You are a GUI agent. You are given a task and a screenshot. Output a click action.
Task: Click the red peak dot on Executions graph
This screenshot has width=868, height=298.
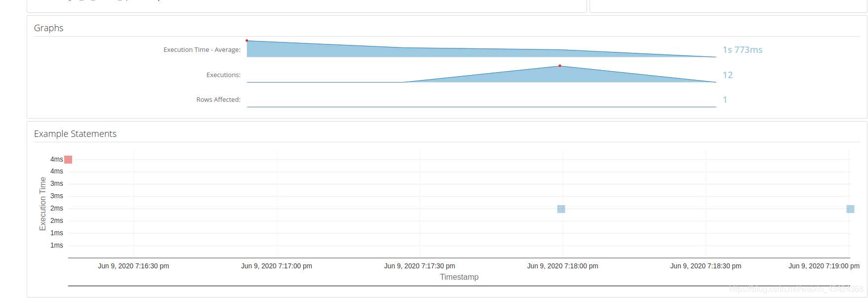(559, 66)
